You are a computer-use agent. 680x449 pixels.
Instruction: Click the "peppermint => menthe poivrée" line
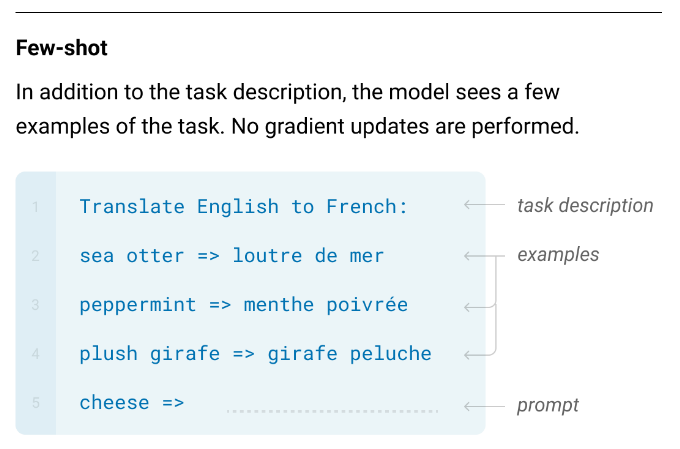click(244, 305)
